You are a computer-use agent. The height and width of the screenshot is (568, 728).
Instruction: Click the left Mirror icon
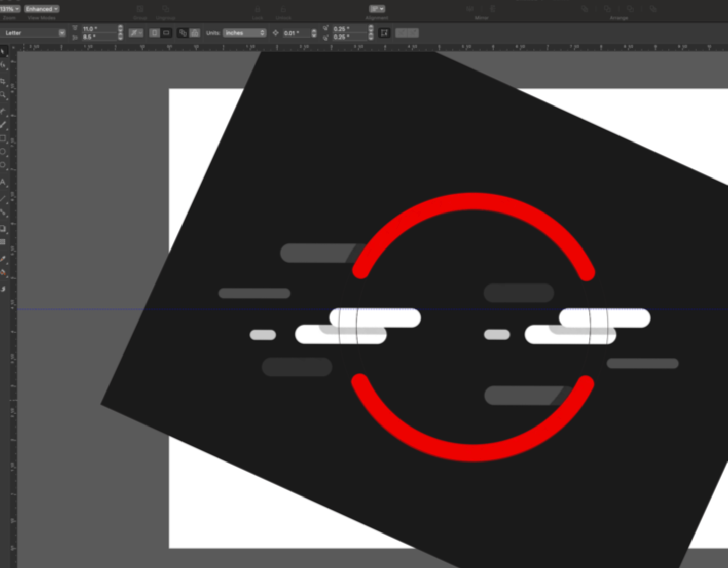click(470, 9)
